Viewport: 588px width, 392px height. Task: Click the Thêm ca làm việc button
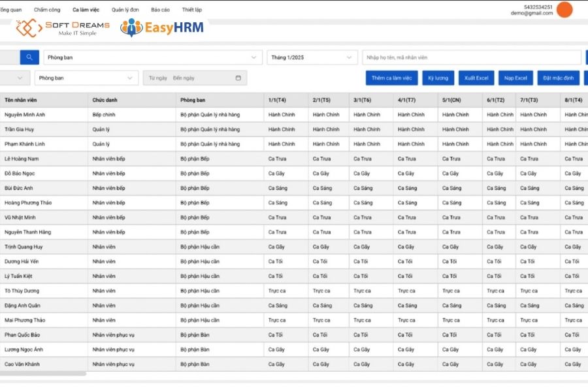(x=391, y=78)
